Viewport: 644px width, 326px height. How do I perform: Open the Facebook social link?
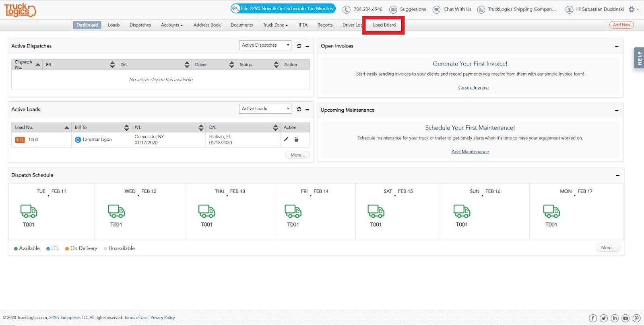(593, 318)
